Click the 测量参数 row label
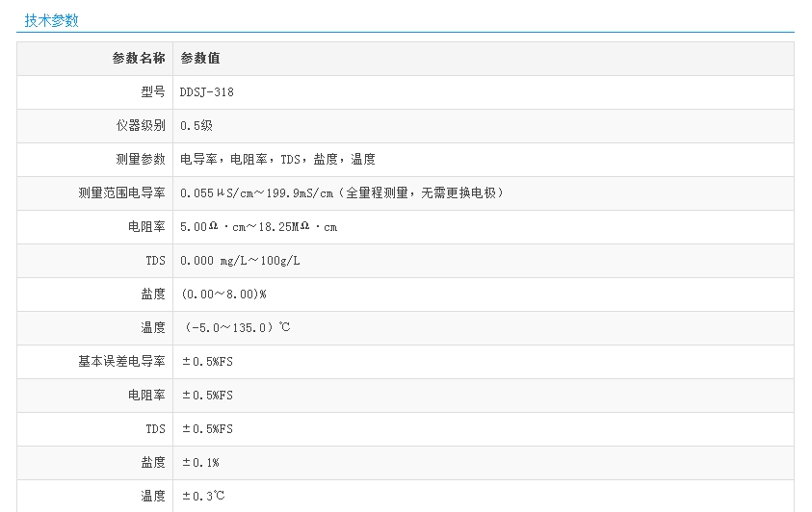This screenshot has height=512, width=812. coord(141,160)
